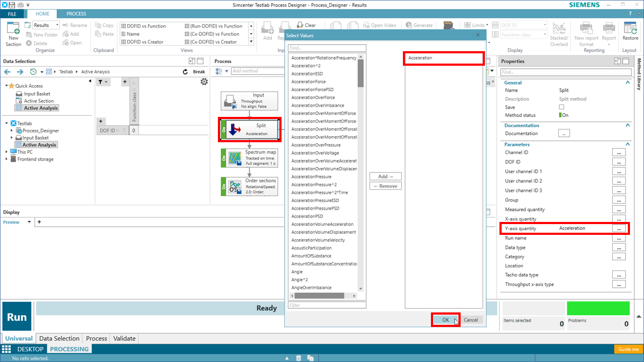Click the Input method node icon
This screenshot has height=362, width=644.
tap(230, 101)
